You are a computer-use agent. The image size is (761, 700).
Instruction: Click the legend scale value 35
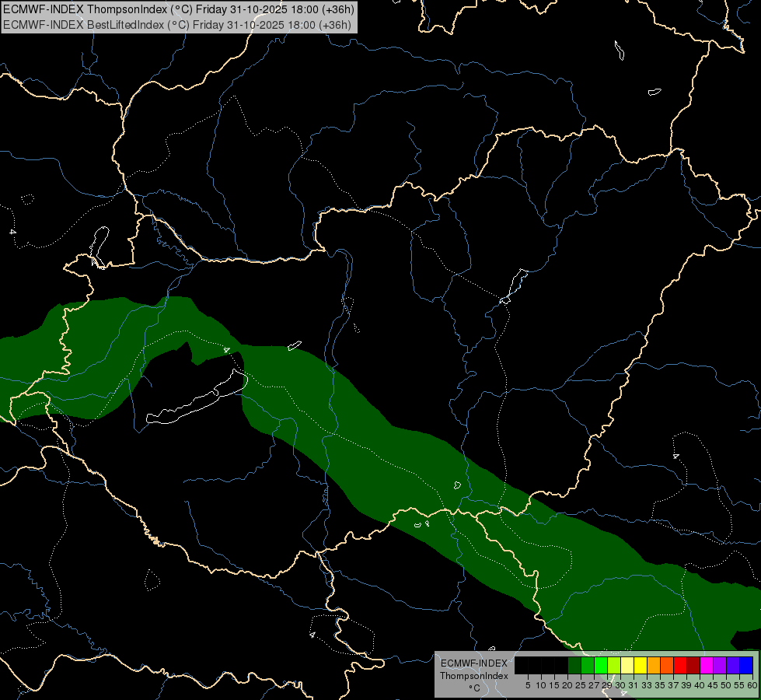coord(660,685)
